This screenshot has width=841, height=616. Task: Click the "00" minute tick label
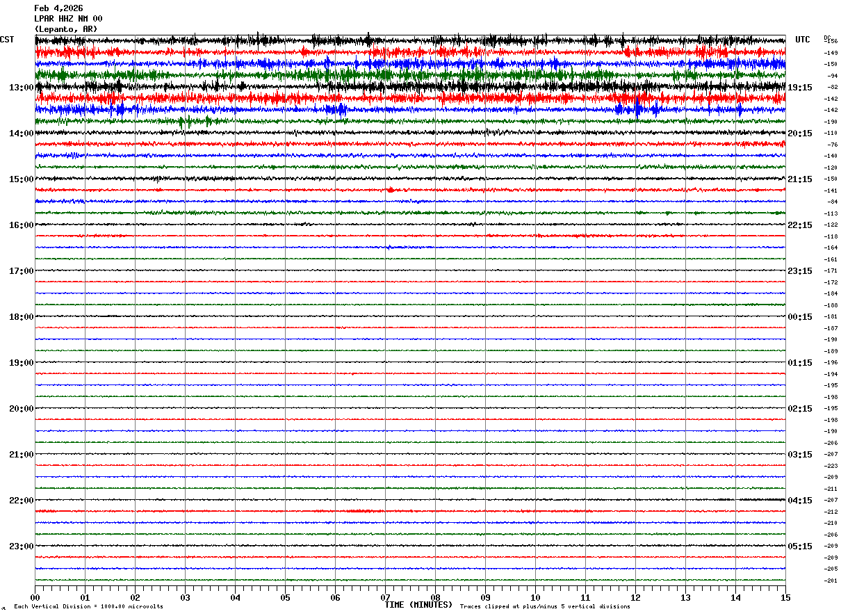[x=35, y=597]
